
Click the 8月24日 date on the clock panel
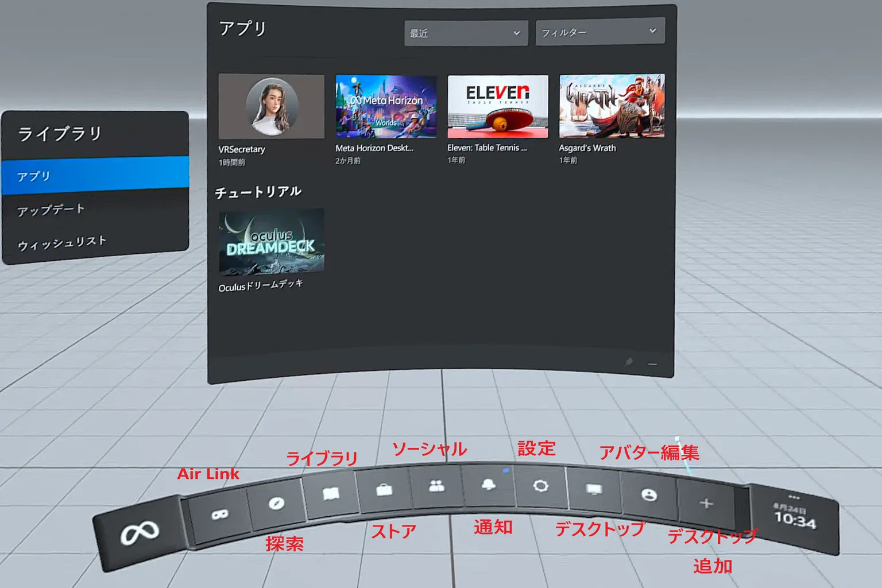click(x=790, y=508)
